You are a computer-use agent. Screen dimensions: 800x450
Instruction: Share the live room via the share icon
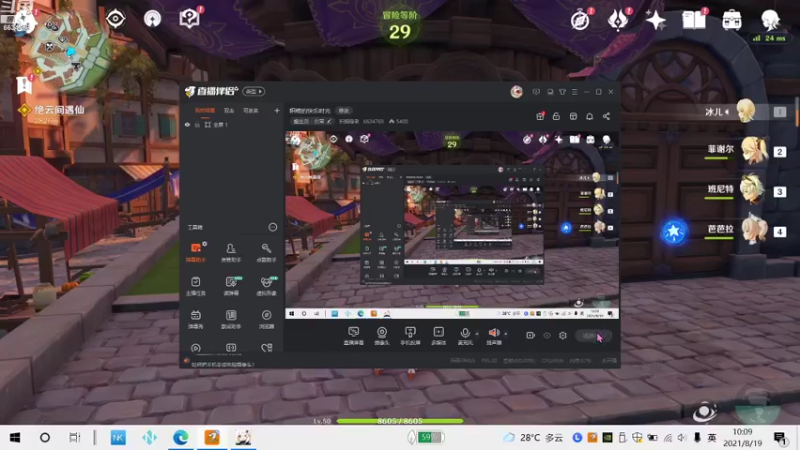click(x=606, y=116)
